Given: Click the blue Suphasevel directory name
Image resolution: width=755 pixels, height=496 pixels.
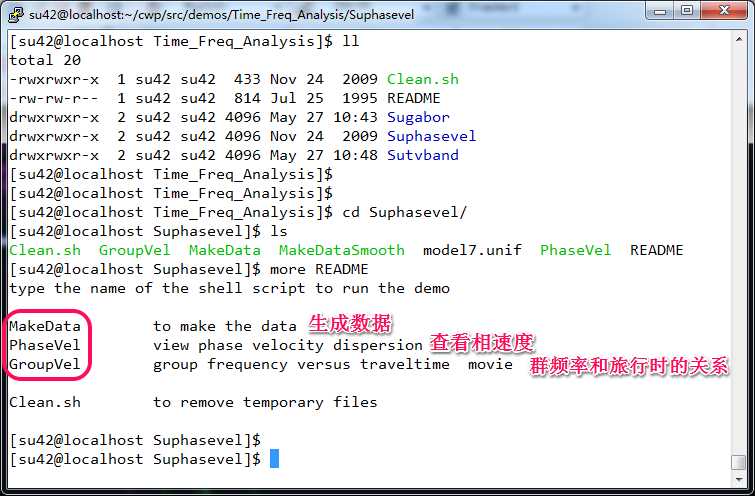Looking at the screenshot, I should pos(431,136).
